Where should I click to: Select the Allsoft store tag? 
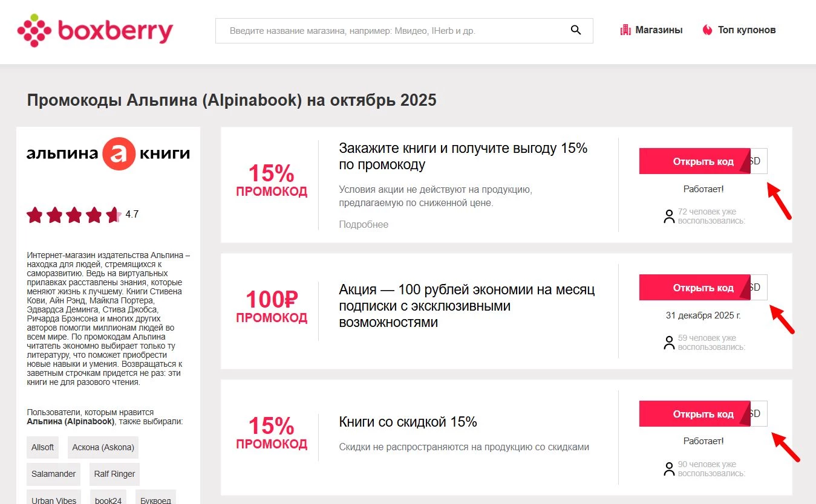pyautogui.click(x=42, y=447)
